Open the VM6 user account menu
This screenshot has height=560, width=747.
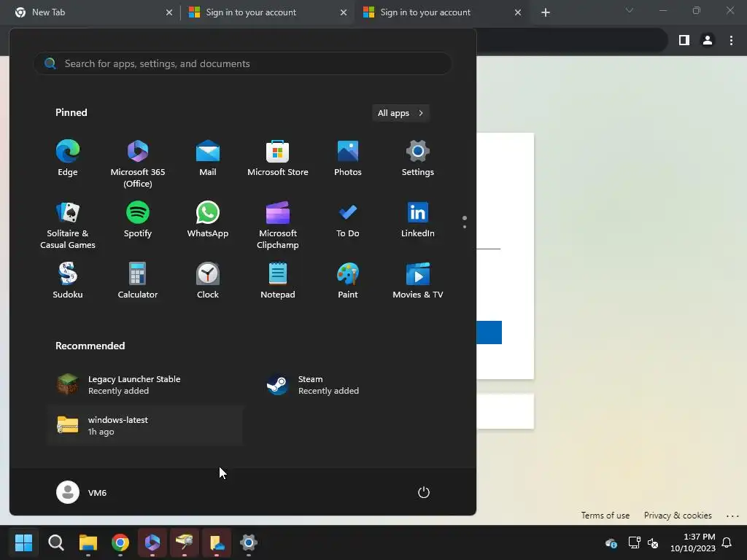[82, 492]
